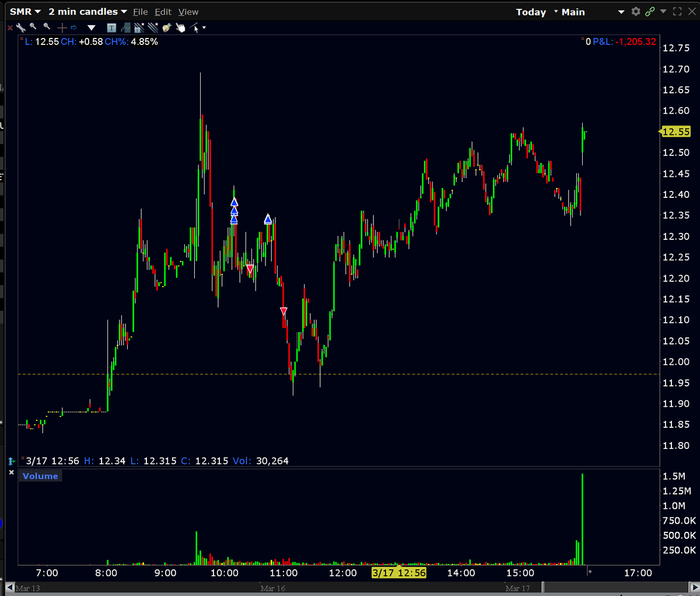Click the time scroller right arrow
Viewport: 700px width, 596px height.
coord(694,587)
